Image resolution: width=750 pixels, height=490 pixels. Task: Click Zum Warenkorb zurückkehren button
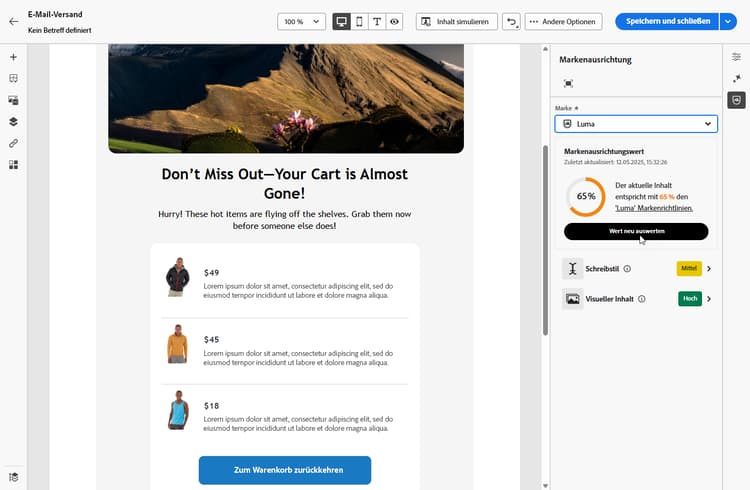point(285,470)
